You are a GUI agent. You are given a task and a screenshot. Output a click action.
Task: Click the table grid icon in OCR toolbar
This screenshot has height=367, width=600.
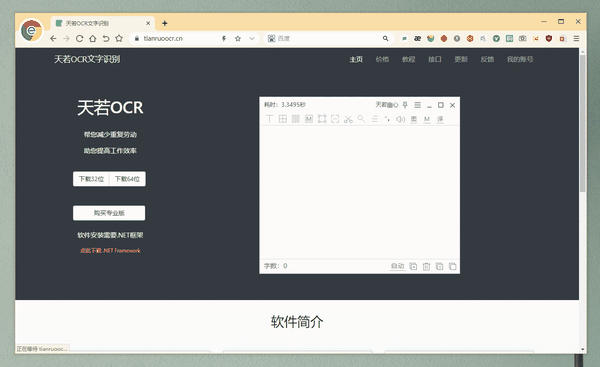click(x=282, y=119)
